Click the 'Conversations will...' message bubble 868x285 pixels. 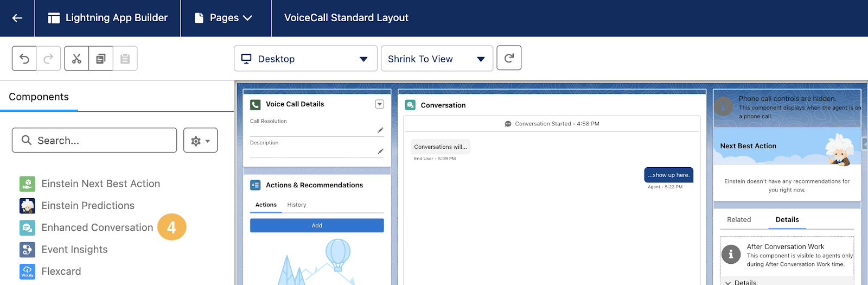(441, 147)
